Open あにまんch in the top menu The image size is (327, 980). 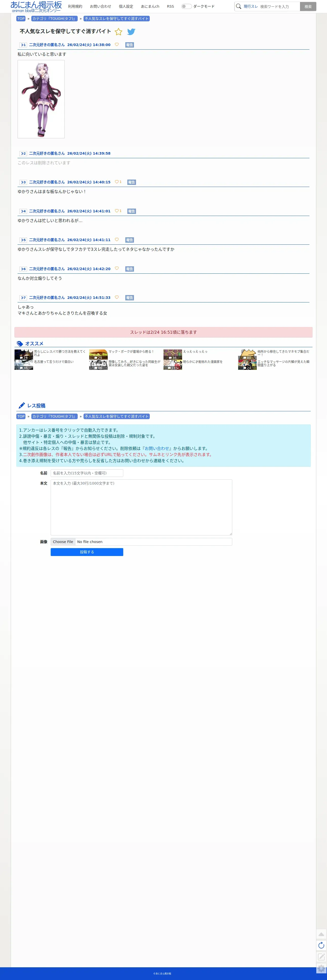point(150,6)
